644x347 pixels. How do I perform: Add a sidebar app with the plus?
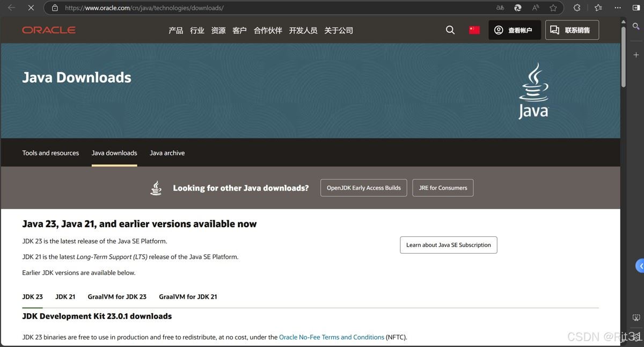coord(636,55)
